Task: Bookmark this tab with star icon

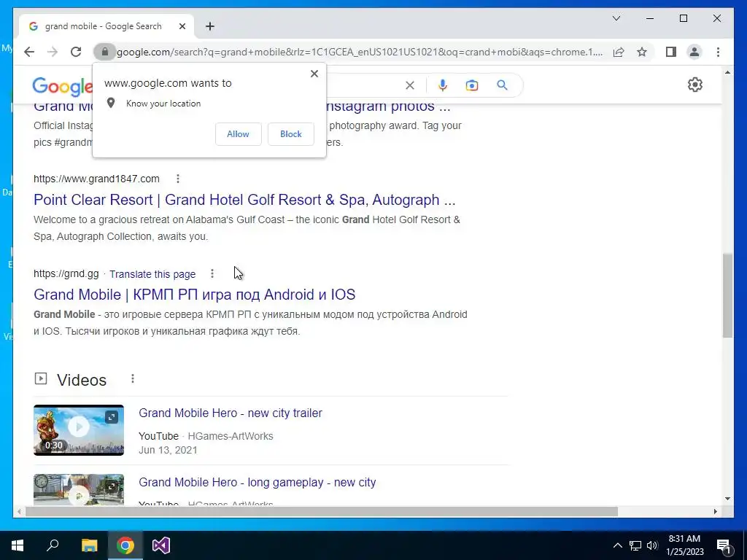Action: (642, 52)
